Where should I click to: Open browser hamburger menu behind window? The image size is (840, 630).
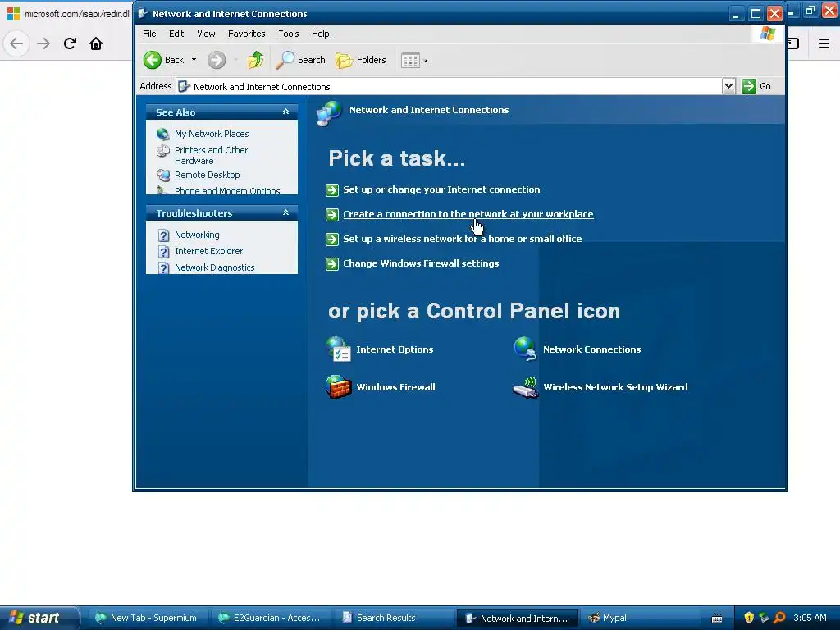pos(824,43)
